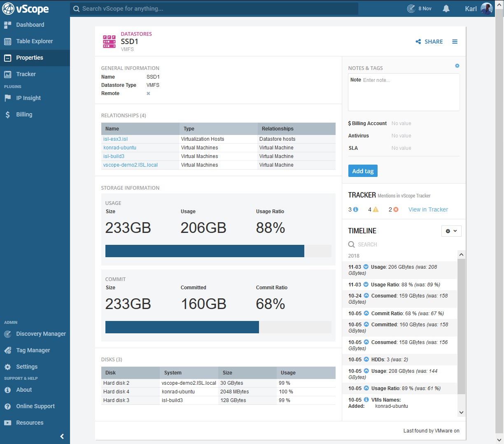
Task: Open Discovery Manager radar icon
Action: (x=7, y=334)
